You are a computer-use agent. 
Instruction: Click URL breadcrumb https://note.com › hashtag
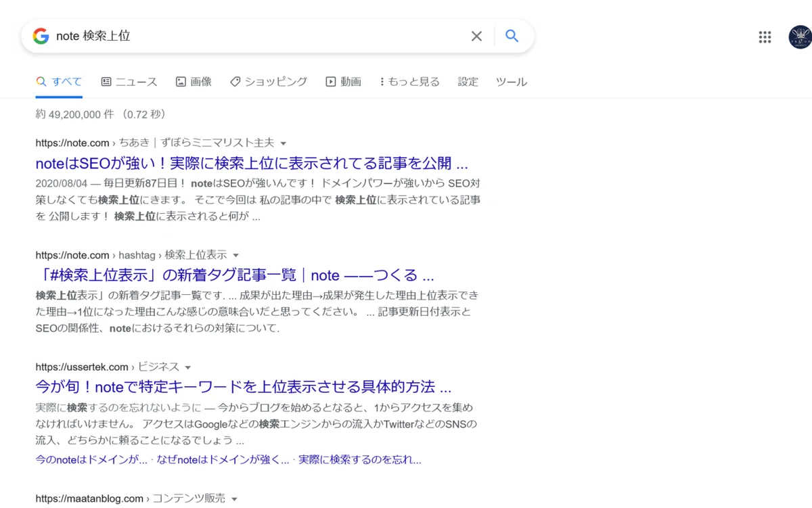coord(131,255)
